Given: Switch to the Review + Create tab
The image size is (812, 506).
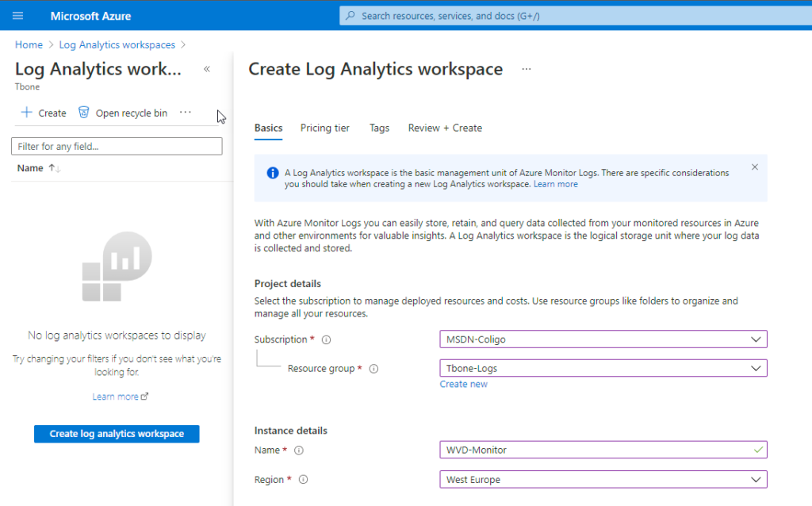Looking at the screenshot, I should 445,128.
